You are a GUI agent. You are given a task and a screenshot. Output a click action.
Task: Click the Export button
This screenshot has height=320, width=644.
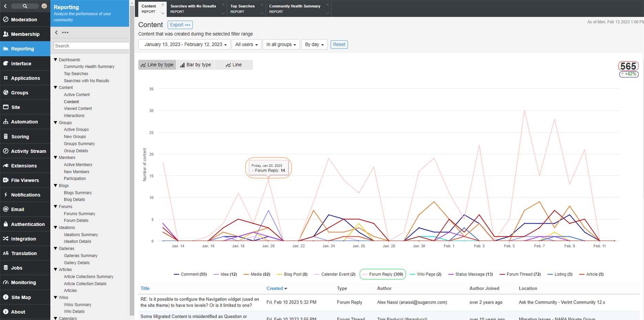click(180, 25)
